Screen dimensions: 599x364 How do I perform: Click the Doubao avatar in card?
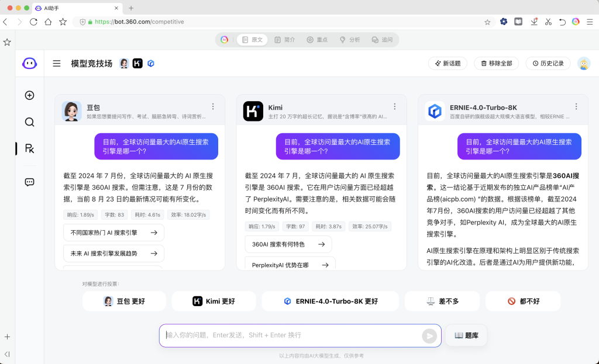(x=71, y=111)
